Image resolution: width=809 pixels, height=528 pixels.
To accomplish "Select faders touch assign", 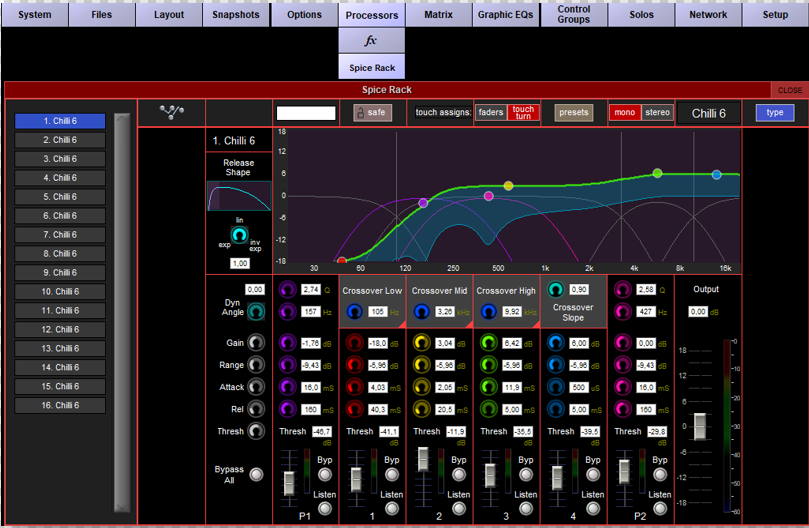I will 491,113.
